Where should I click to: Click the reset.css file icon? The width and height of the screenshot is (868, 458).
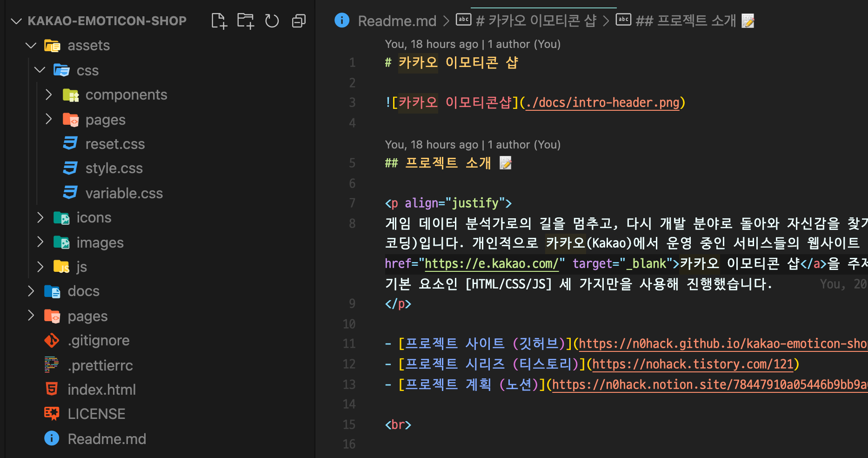click(70, 144)
